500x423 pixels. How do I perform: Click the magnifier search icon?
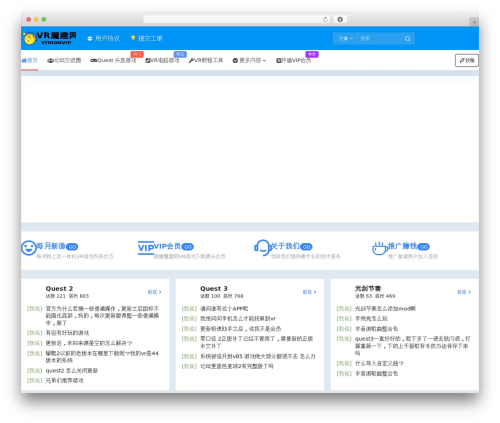(x=407, y=39)
